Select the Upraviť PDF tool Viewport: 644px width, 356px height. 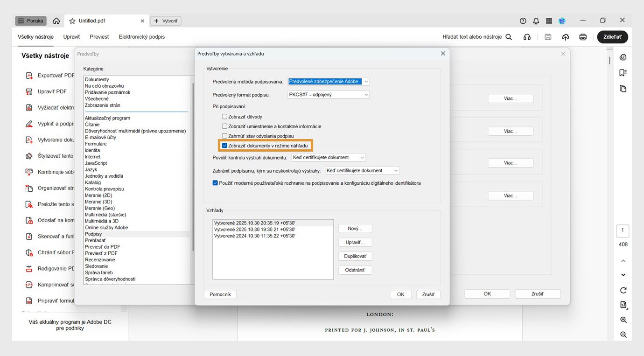pos(46,91)
